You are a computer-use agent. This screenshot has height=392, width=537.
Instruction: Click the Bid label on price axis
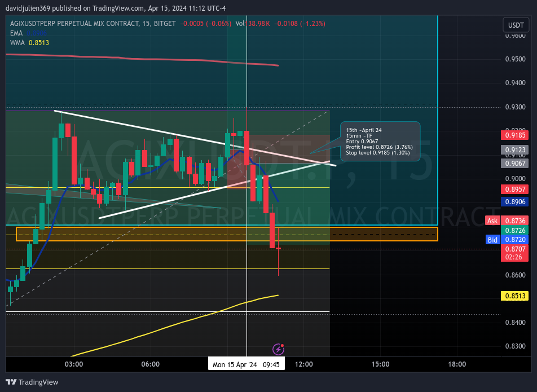click(x=492, y=240)
